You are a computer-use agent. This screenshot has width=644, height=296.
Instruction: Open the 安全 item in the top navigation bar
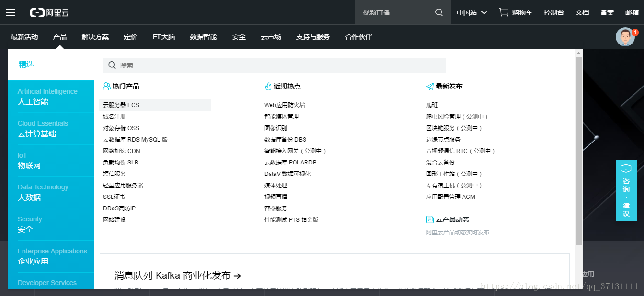tap(239, 37)
